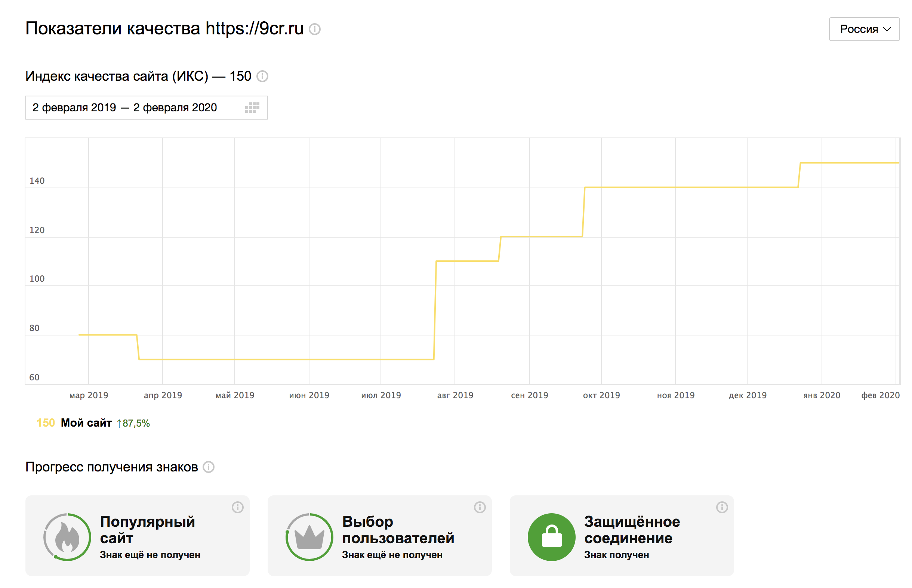The height and width of the screenshot is (588, 912).
Task: Click the calendar grid icon in date field
Action: [x=252, y=108]
